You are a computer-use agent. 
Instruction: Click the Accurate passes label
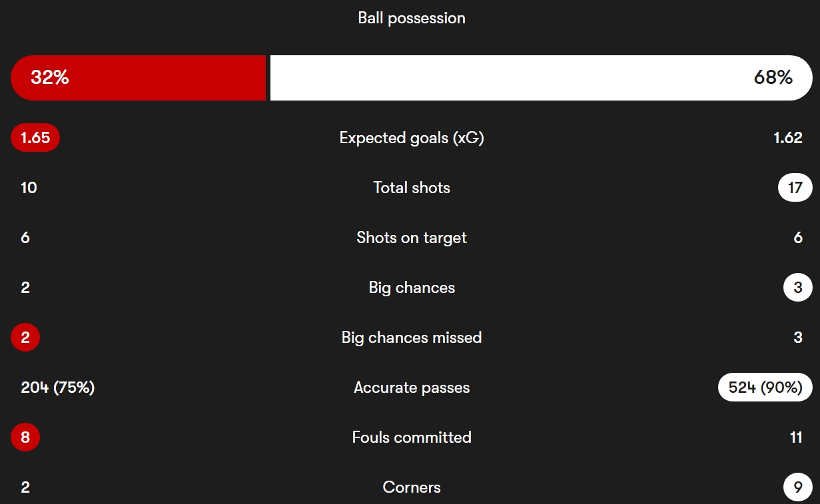tap(412, 387)
